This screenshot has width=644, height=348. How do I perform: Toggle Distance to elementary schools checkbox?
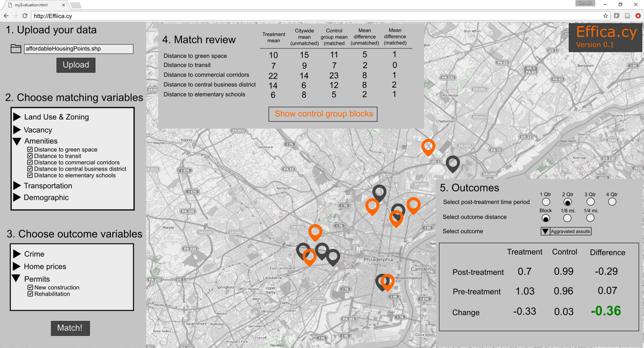30,175
